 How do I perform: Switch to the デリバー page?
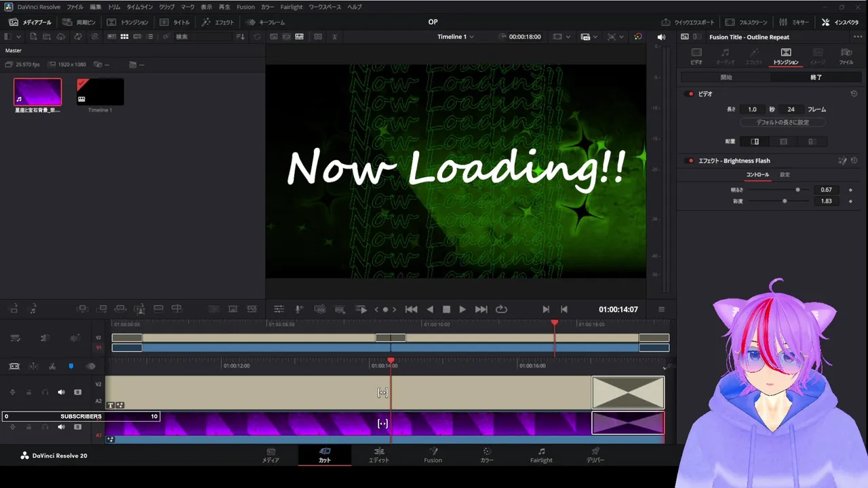[x=595, y=455]
